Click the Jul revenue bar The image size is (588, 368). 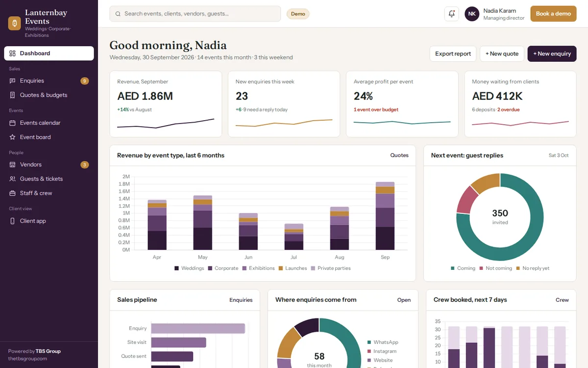tap(294, 237)
